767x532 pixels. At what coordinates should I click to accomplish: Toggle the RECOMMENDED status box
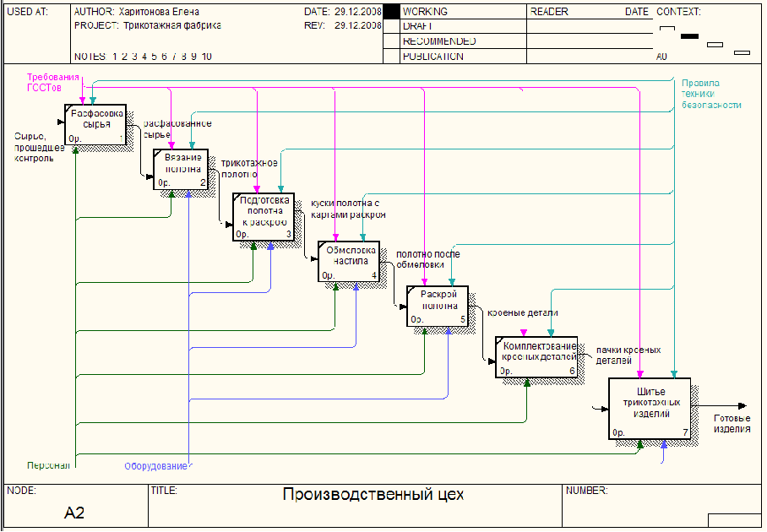click(x=391, y=41)
